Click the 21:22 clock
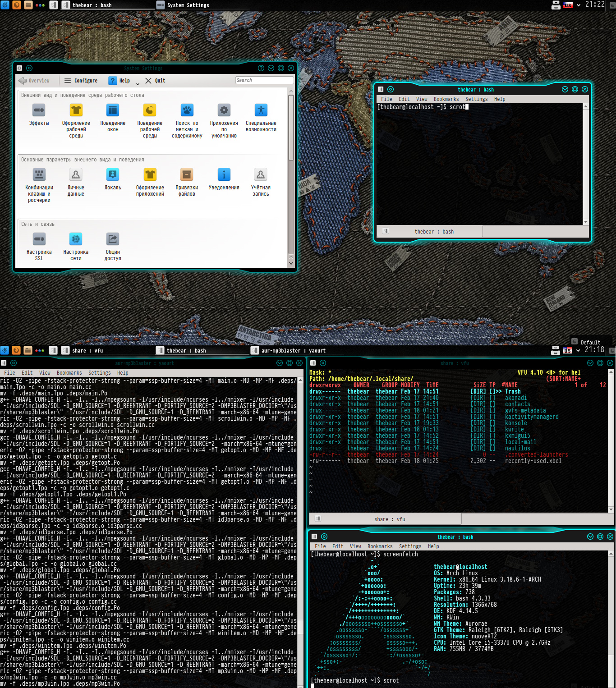This screenshot has height=688, width=616. coord(595,5)
